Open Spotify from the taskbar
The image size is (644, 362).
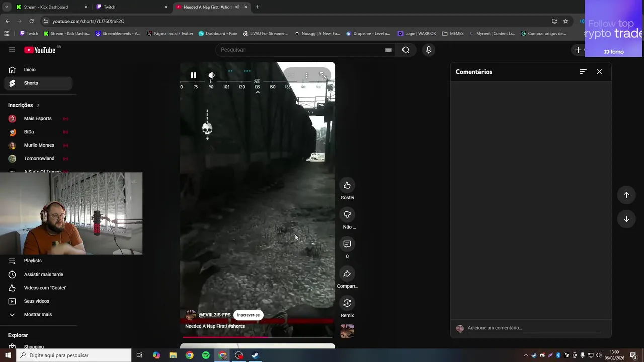tap(206, 355)
